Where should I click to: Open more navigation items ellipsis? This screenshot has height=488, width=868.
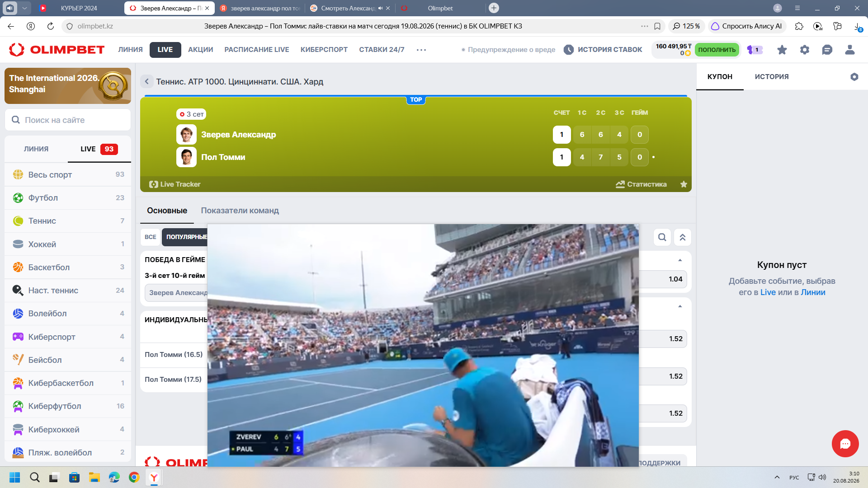tap(421, 50)
